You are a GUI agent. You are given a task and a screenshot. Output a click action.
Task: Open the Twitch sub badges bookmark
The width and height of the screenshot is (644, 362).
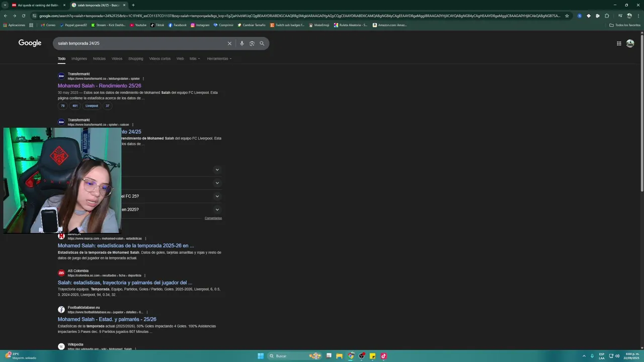pyautogui.click(x=287, y=25)
